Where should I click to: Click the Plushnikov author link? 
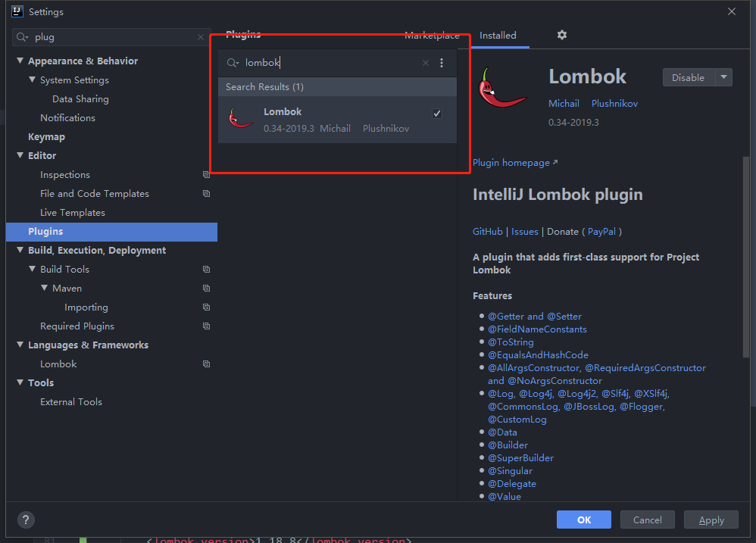614,103
